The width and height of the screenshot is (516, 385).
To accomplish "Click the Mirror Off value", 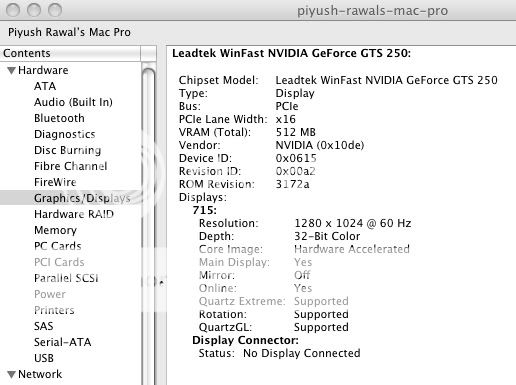I will pyautogui.click(x=302, y=275).
